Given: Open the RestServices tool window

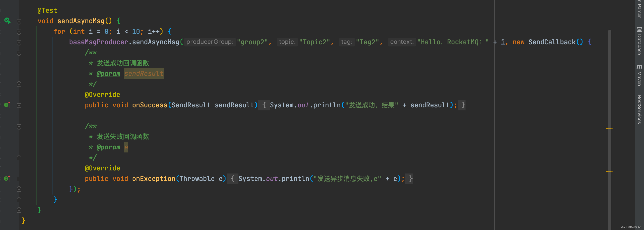Looking at the screenshot, I should 639,109.
